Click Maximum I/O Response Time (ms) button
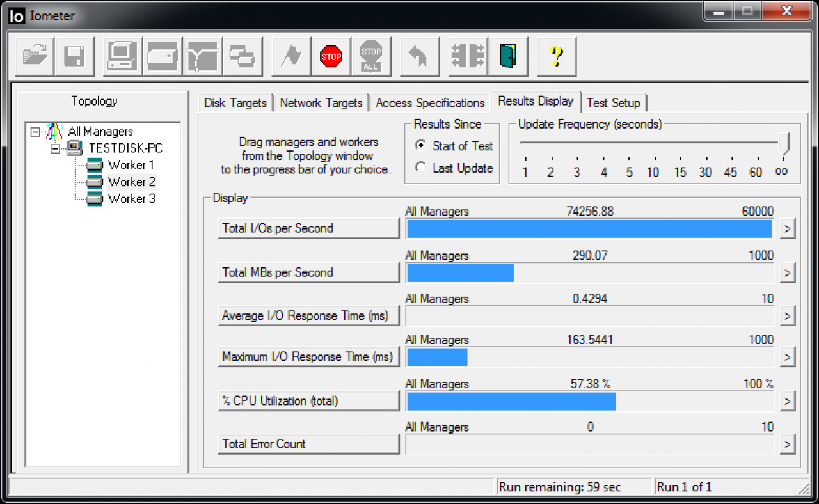Image resolution: width=819 pixels, height=504 pixels. tap(308, 357)
